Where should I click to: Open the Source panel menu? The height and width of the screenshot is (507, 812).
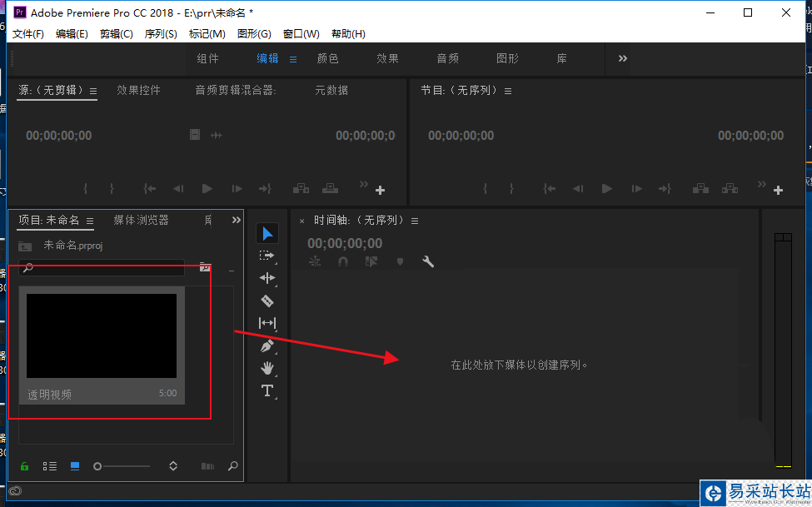93,91
